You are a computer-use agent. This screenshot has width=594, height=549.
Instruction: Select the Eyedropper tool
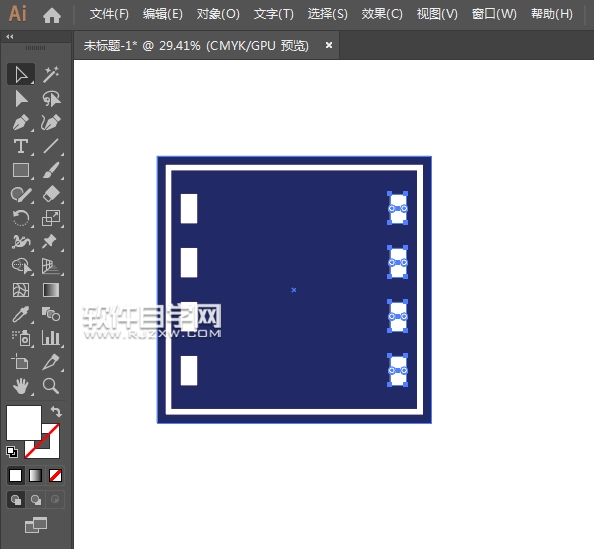tap(21, 314)
